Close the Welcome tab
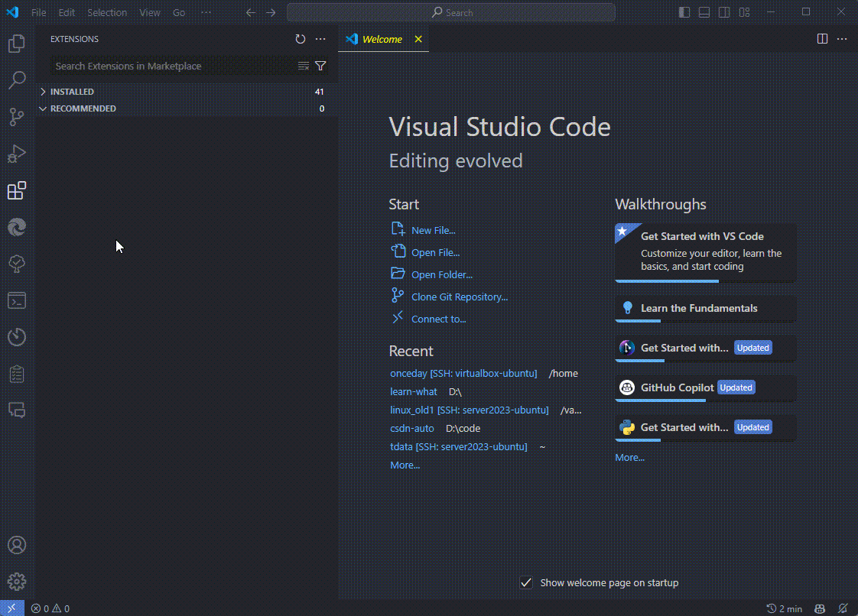 [418, 39]
